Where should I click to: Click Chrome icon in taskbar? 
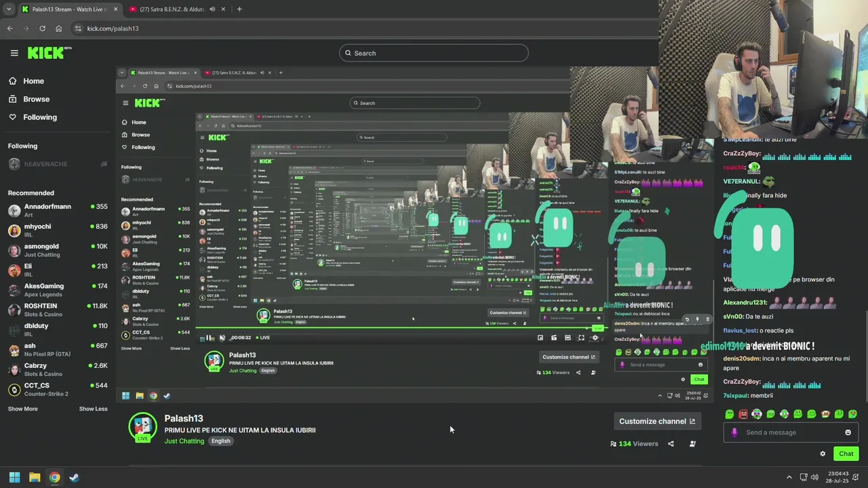tap(54, 477)
